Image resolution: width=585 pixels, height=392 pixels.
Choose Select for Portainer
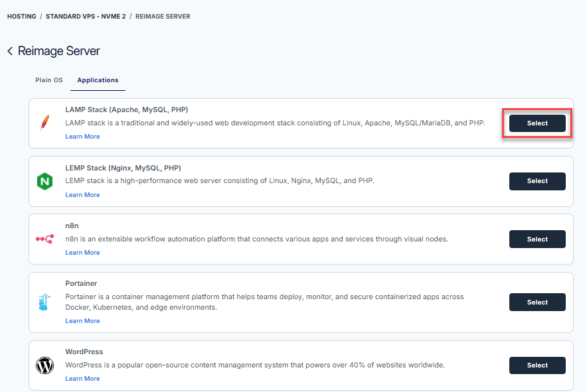(x=537, y=302)
